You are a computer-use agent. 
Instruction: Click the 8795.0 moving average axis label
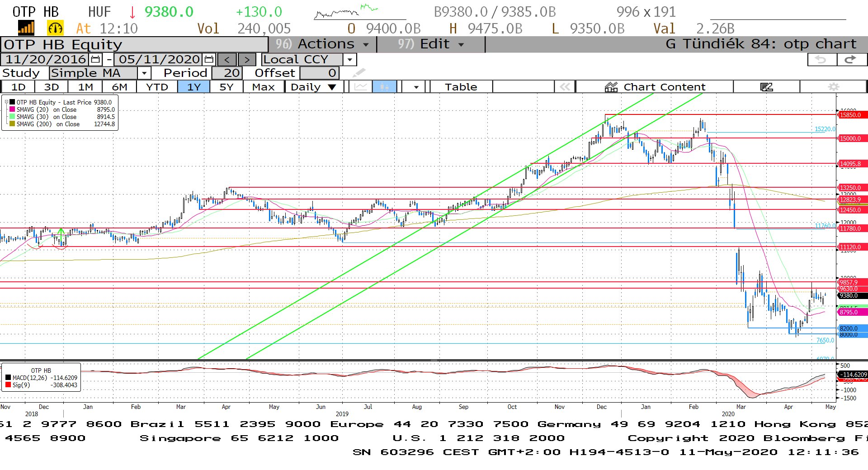(x=852, y=312)
